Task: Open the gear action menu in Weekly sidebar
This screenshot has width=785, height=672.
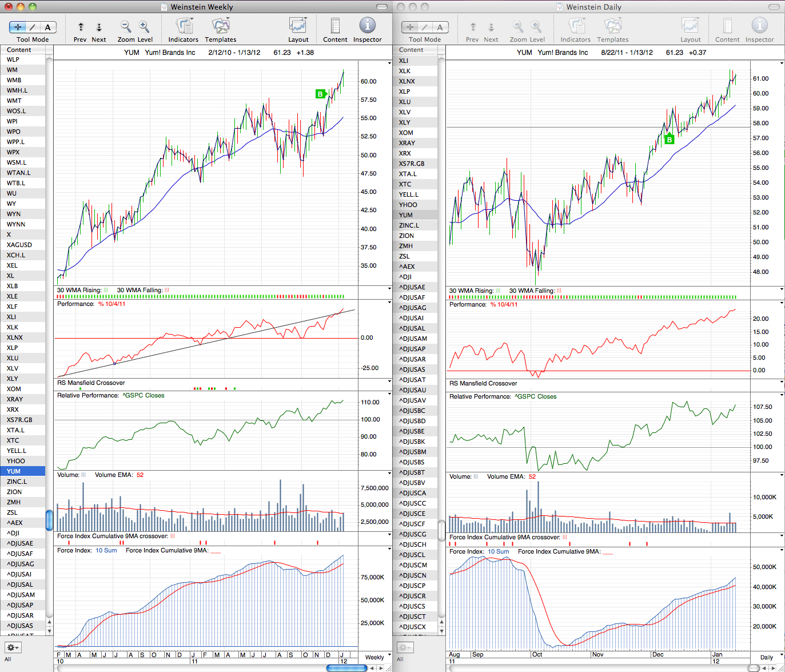Action: (x=13, y=647)
